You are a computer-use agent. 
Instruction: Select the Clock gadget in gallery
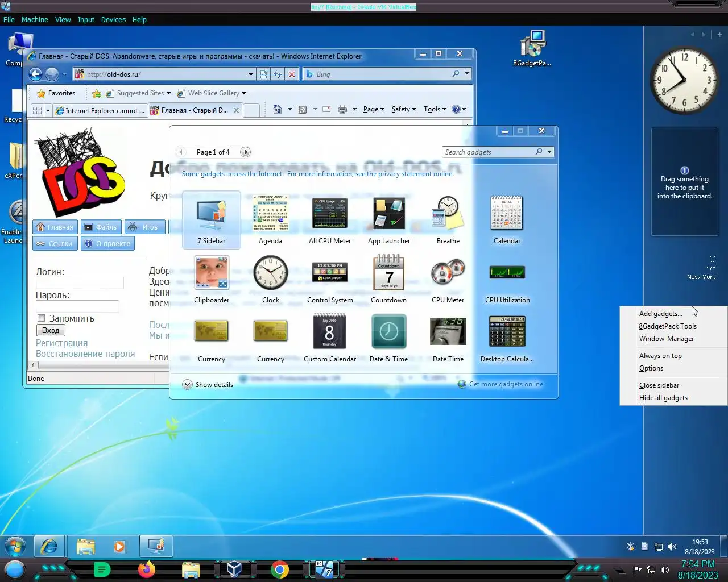coord(271,279)
